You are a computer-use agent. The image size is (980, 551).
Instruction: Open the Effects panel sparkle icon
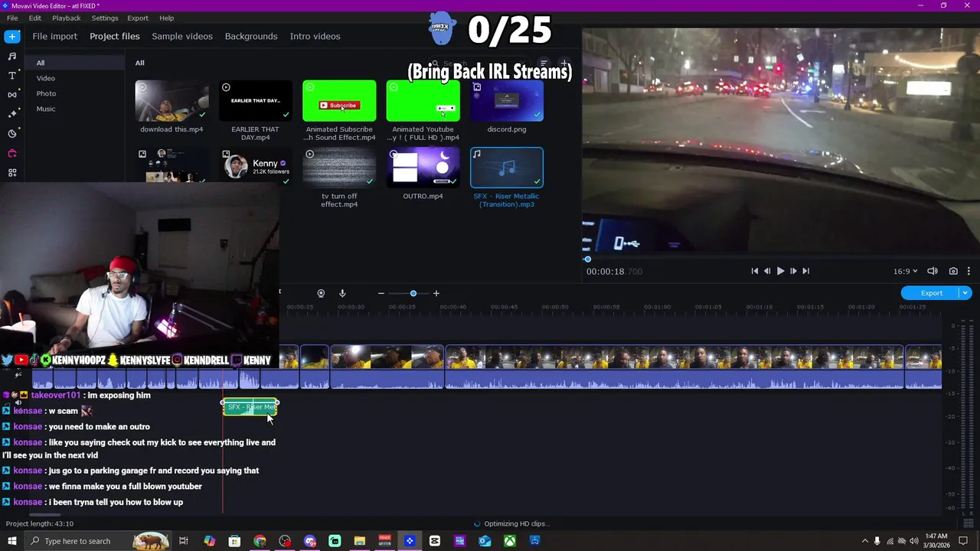click(11, 114)
